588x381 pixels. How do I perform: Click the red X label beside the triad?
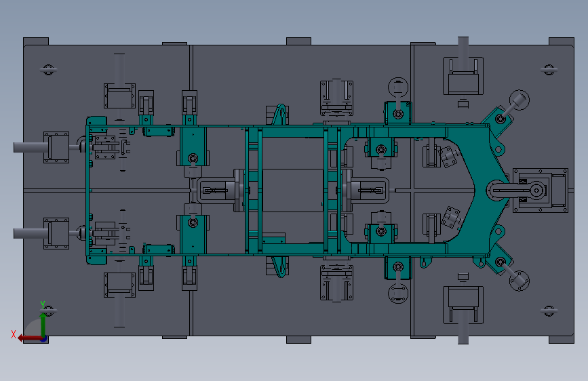(14, 334)
